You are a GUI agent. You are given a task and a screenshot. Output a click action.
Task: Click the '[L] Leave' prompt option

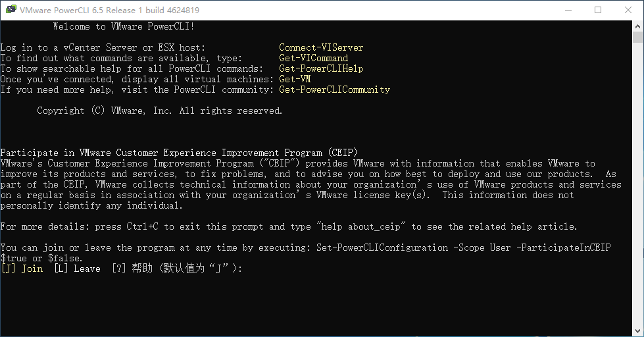click(77, 269)
